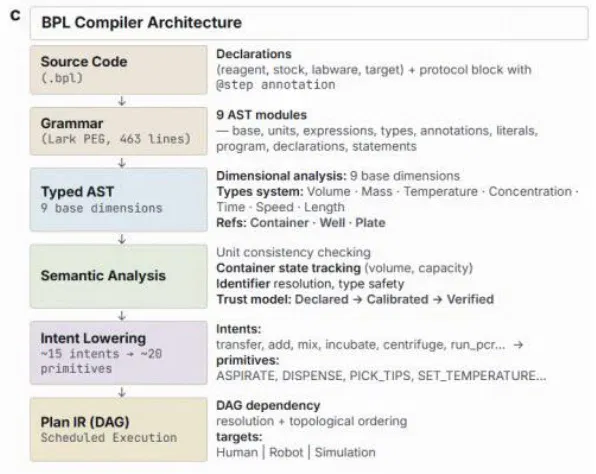Click the arrow above Plan IR (DAG)
The image size is (596, 474).
click(x=122, y=392)
